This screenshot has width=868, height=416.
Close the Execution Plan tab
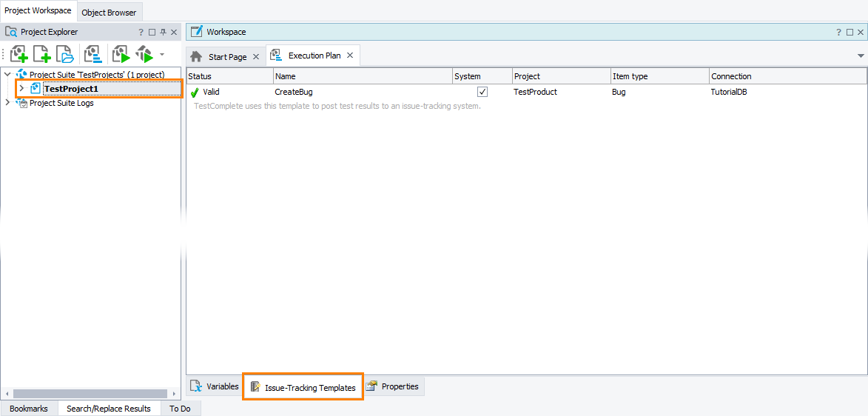click(350, 56)
